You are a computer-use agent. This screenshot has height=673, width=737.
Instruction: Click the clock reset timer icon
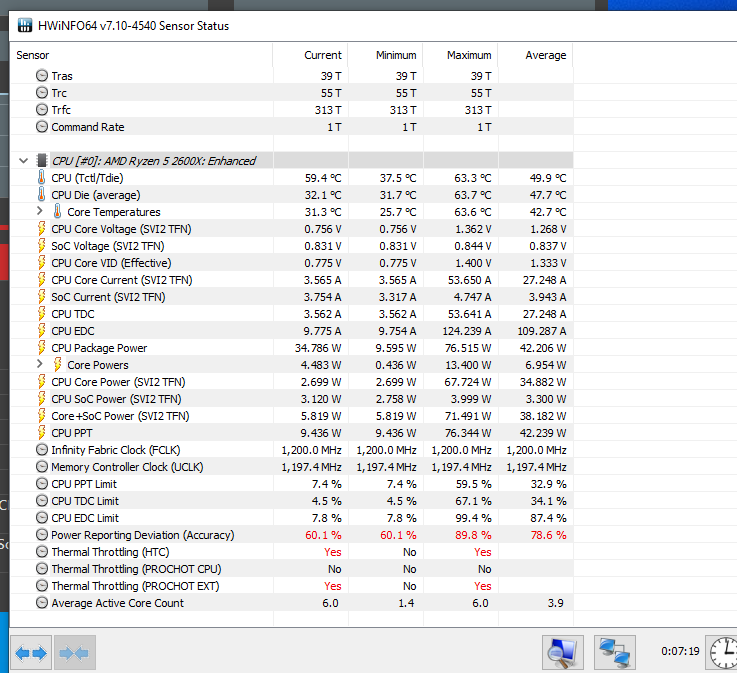click(x=723, y=652)
